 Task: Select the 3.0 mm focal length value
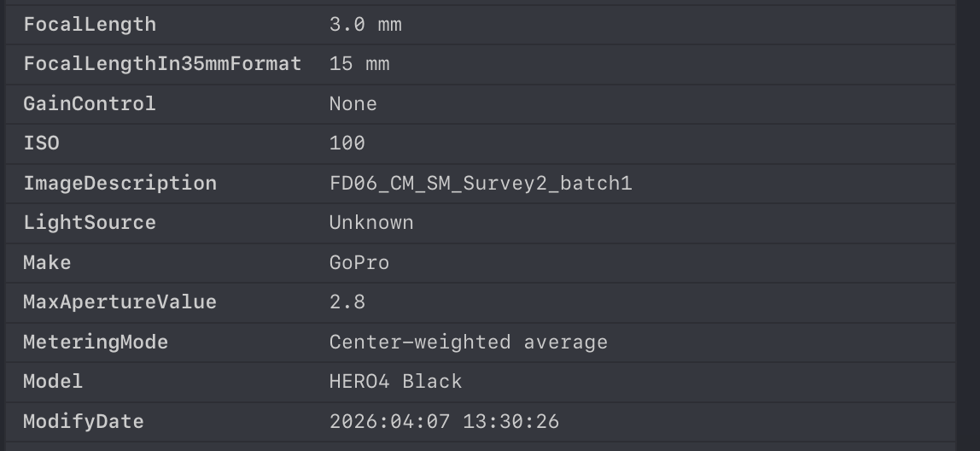tap(365, 25)
